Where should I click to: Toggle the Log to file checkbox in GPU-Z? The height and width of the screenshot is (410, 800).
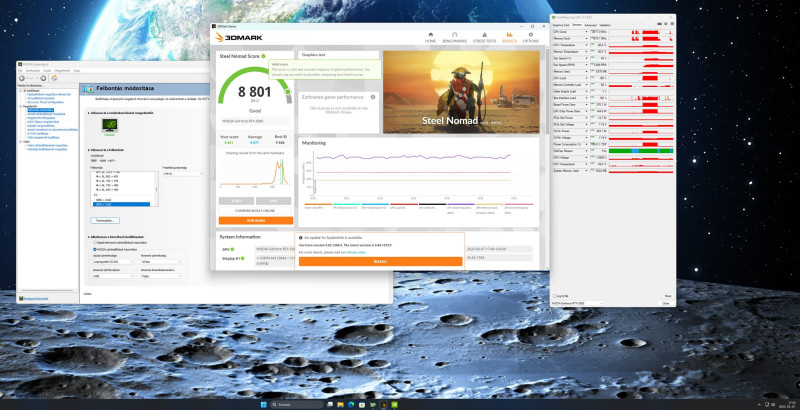[x=555, y=296]
